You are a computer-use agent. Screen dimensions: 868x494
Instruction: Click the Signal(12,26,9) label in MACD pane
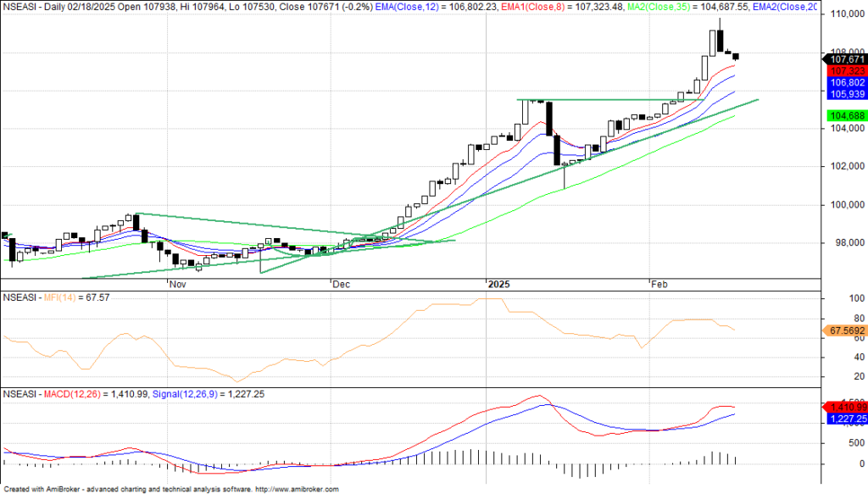tap(186, 394)
